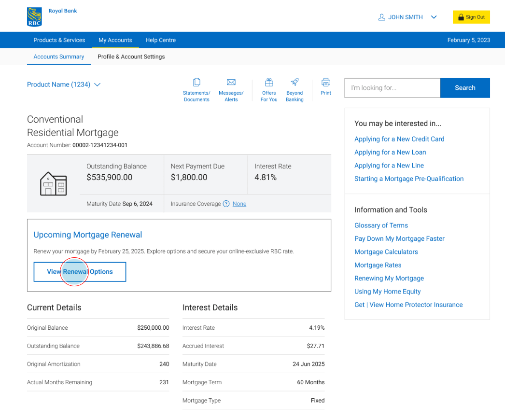Click the $243,886.68 outstanding balance value
Screen dimensions: 505x420
[x=153, y=346]
